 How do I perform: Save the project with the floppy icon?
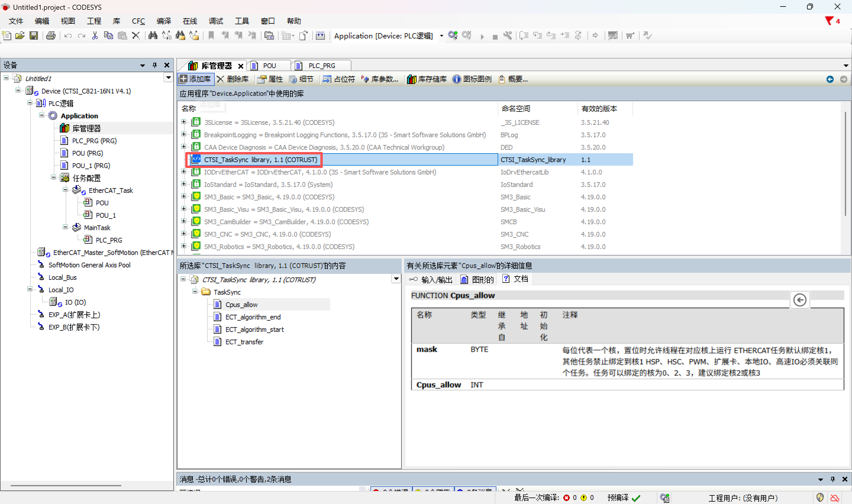click(x=34, y=36)
